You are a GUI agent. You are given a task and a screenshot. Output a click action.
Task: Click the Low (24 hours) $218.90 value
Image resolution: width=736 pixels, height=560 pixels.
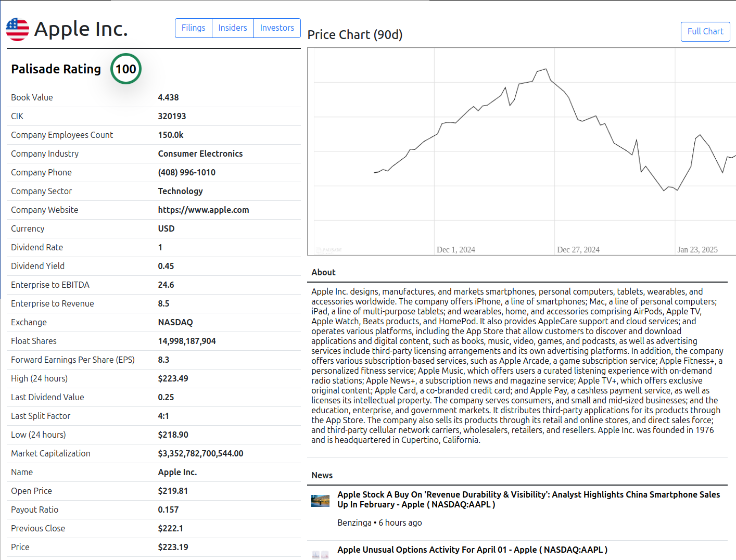(173, 435)
